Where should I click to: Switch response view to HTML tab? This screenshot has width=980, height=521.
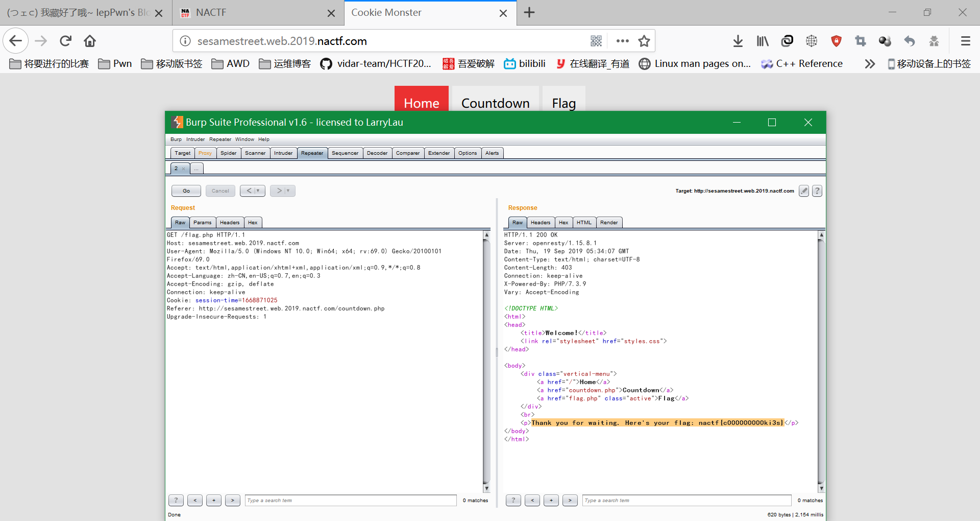[x=584, y=223]
